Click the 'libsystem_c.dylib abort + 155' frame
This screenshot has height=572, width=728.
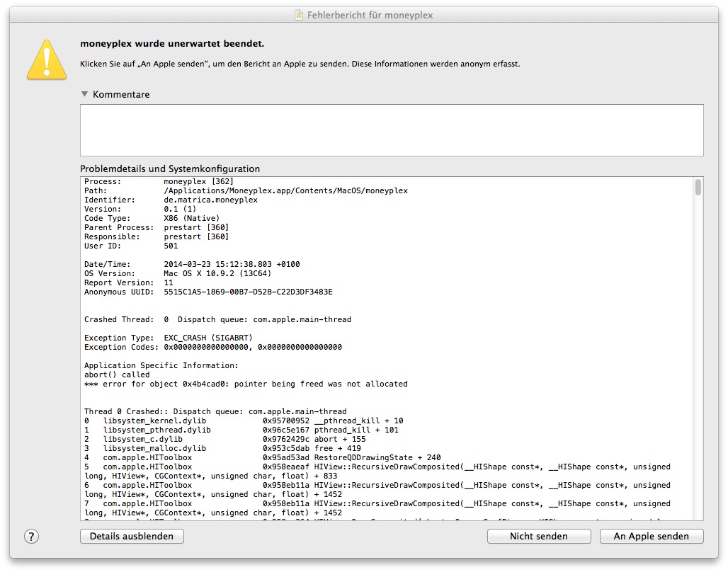tap(225, 439)
